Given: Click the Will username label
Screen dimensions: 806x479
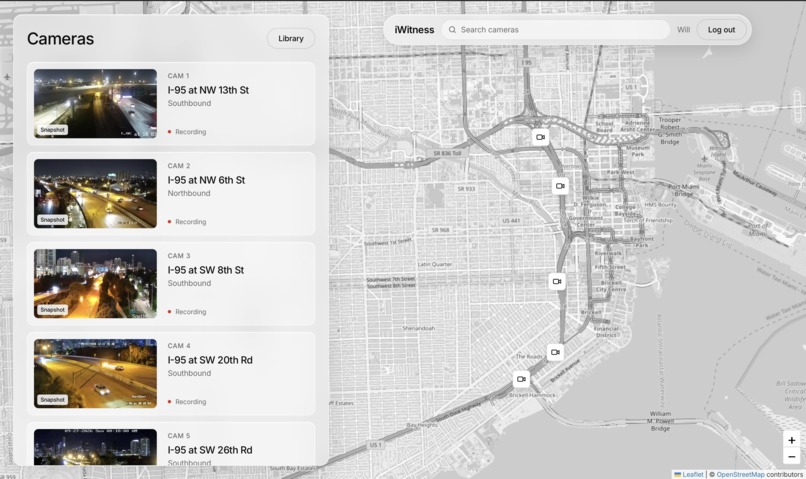Looking at the screenshot, I should (x=683, y=30).
